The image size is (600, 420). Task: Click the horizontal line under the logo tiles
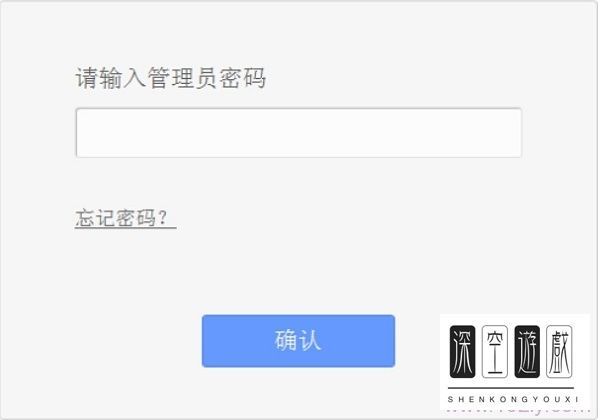point(511,388)
